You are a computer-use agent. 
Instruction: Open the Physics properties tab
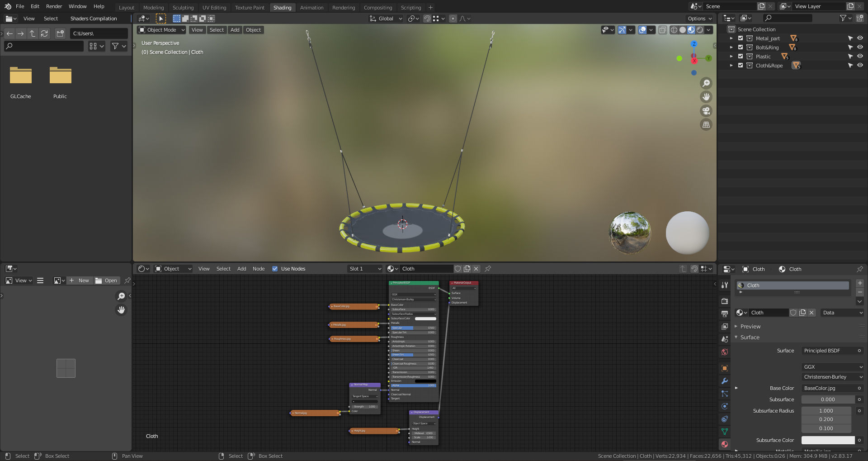725,406
